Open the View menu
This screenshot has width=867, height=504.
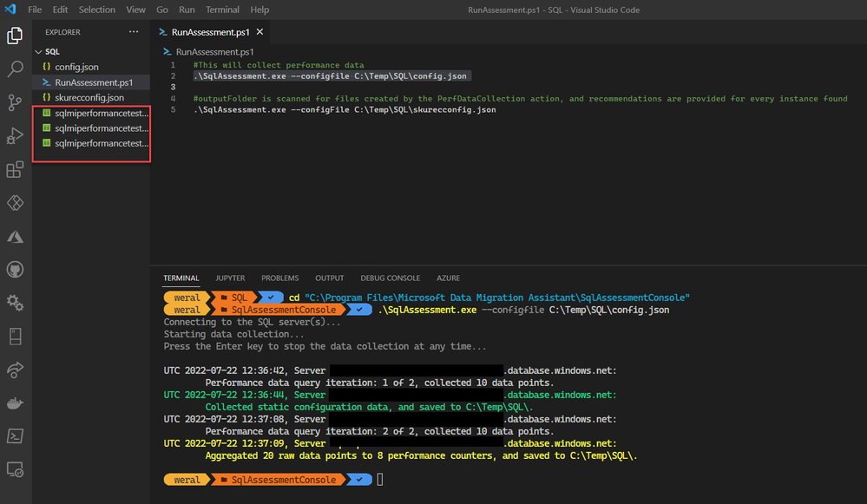coord(135,10)
